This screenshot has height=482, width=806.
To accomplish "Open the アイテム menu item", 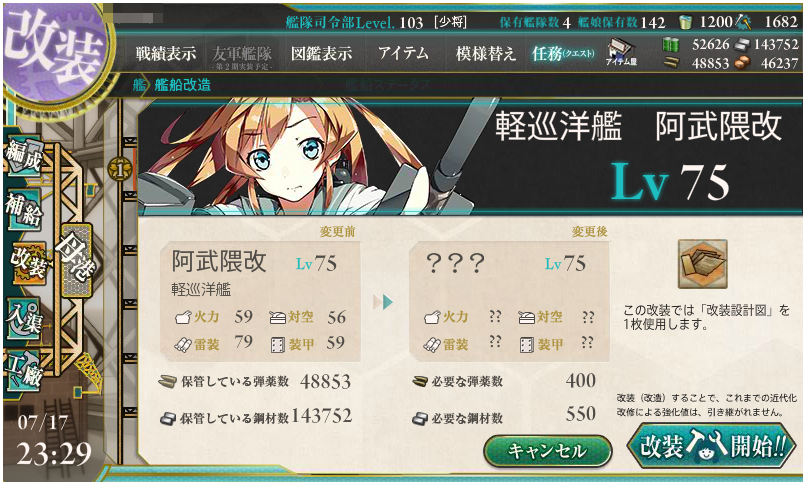I will 403,53.
